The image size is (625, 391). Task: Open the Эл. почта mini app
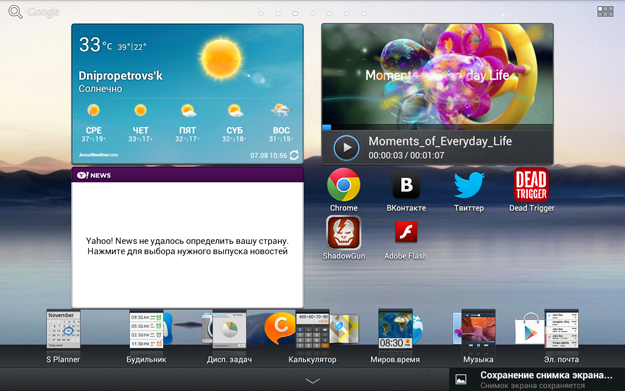561,336
